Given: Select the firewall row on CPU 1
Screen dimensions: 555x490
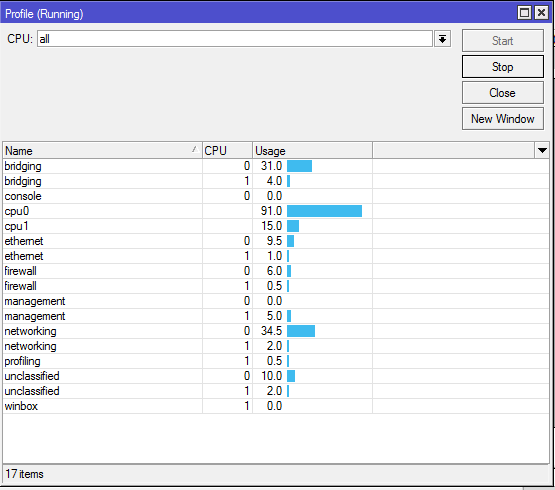Looking at the screenshot, I should pyautogui.click(x=276, y=286).
